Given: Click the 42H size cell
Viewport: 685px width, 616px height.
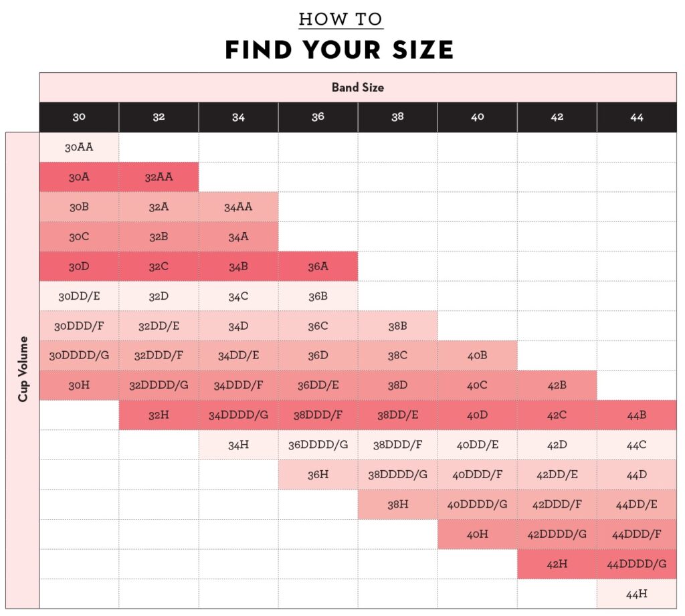Looking at the screenshot, I should tap(557, 564).
